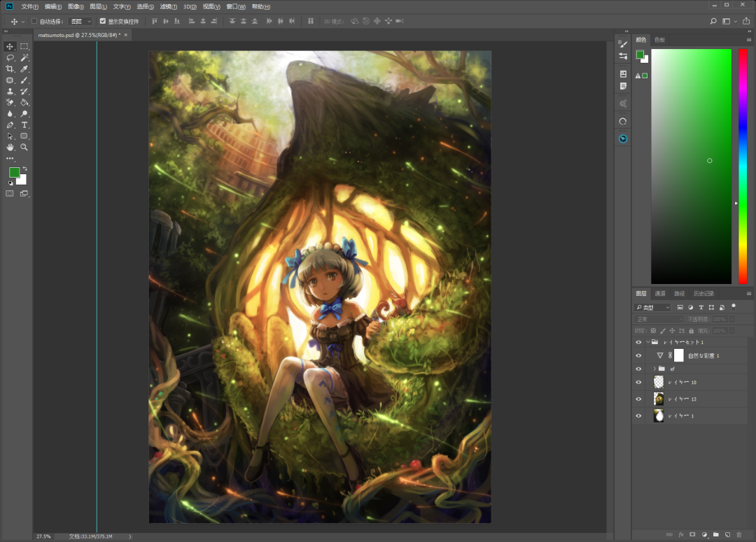Select the レイヤー 10 layer thumbnail
756x542 pixels.
[659, 382]
